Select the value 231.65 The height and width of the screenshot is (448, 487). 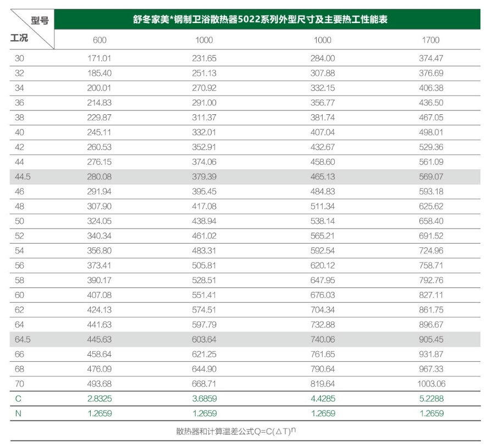(204, 58)
